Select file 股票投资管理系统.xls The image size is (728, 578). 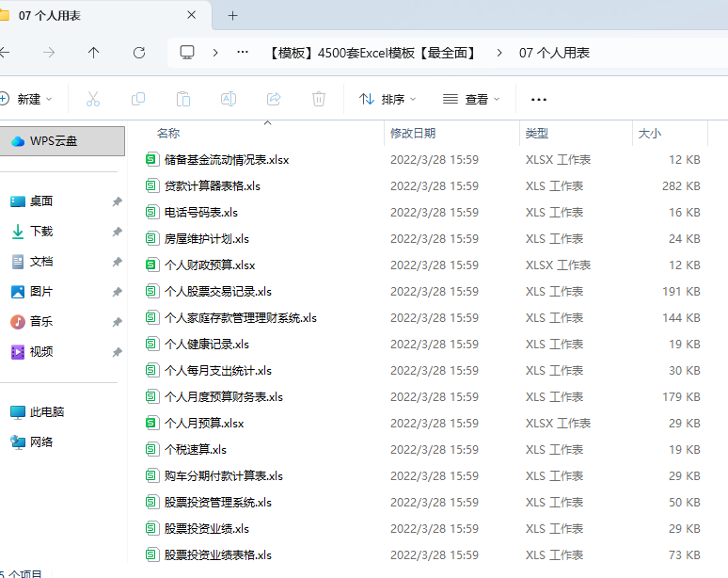[218, 503]
